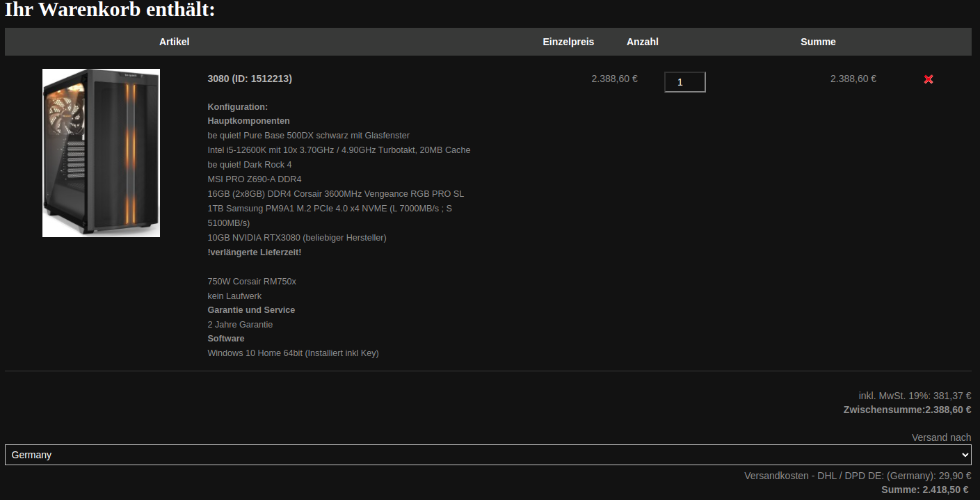The width and height of the screenshot is (980, 500).
Task: Click the Software section label
Action: coord(226,339)
